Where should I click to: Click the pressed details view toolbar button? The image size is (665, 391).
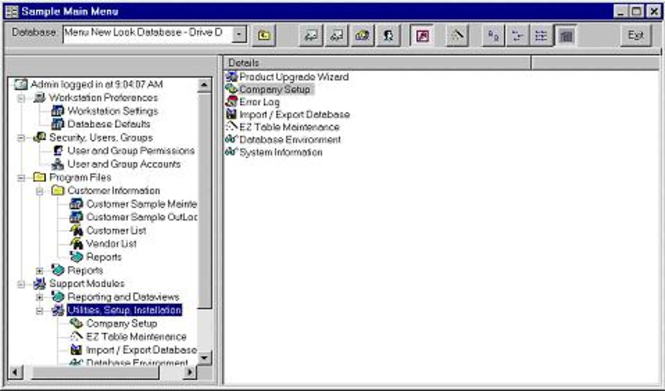pos(565,35)
